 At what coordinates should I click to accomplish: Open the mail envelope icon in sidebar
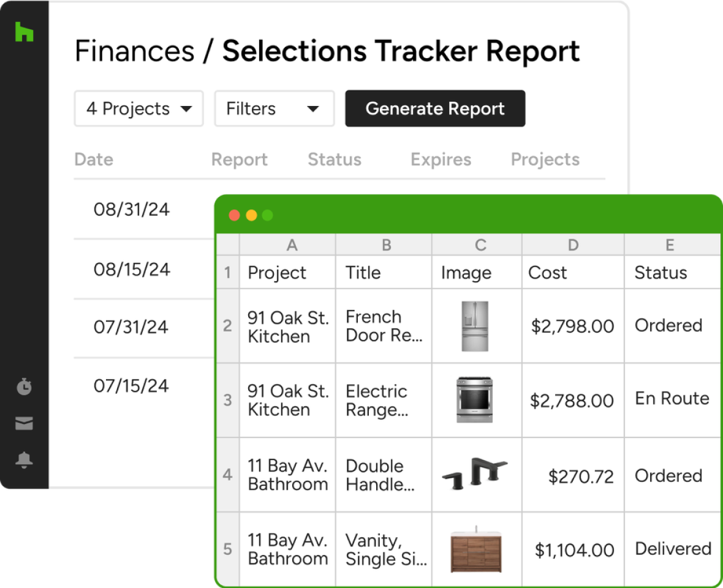(24, 424)
